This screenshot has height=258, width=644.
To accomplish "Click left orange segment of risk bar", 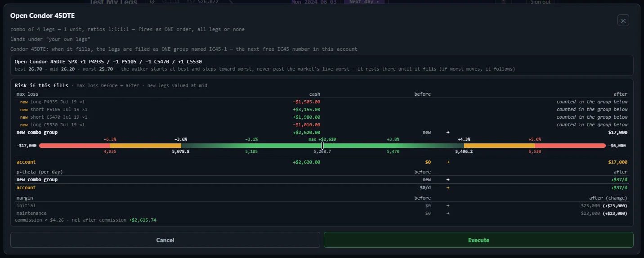I will pyautogui.click(x=145, y=146).
